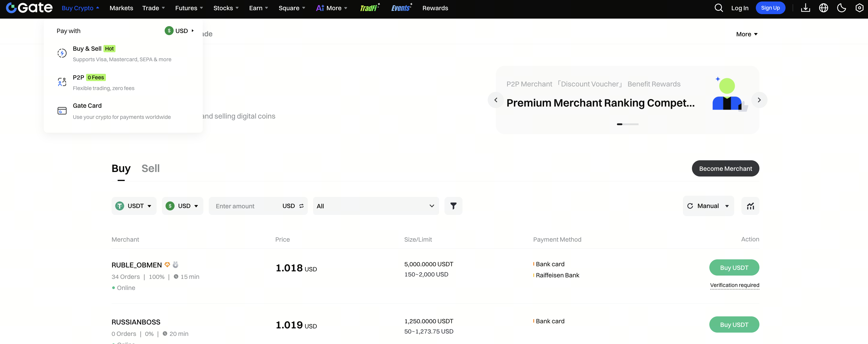
Task: Click the 5,000.0000 USDT size
Action: point(429,264)
